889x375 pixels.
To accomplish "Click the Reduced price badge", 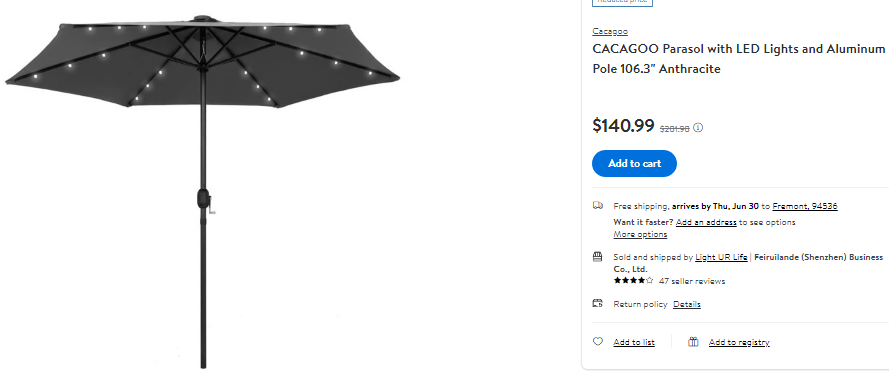I will click(623, 2).
